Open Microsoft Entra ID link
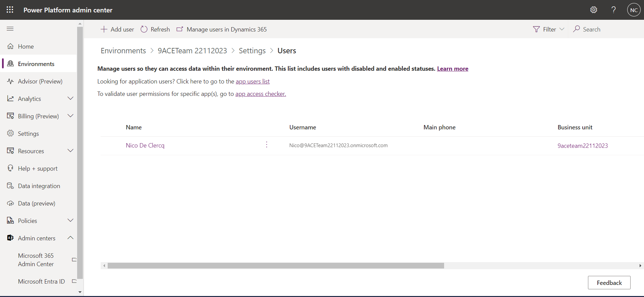 click(42, 282)
